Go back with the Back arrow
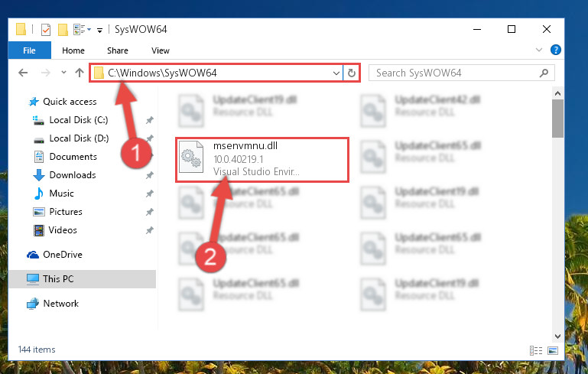The height and width of the screenshot is (374, 588). pos(23,73)
